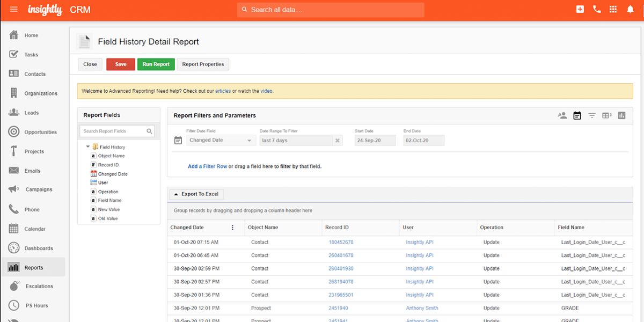Open the app grid icon in the header
The image size is (644, 322).
pos(612,9)
